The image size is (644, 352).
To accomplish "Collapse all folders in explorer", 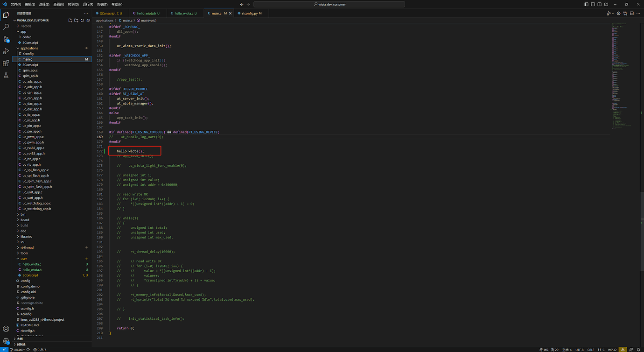I will pos(89,21).
